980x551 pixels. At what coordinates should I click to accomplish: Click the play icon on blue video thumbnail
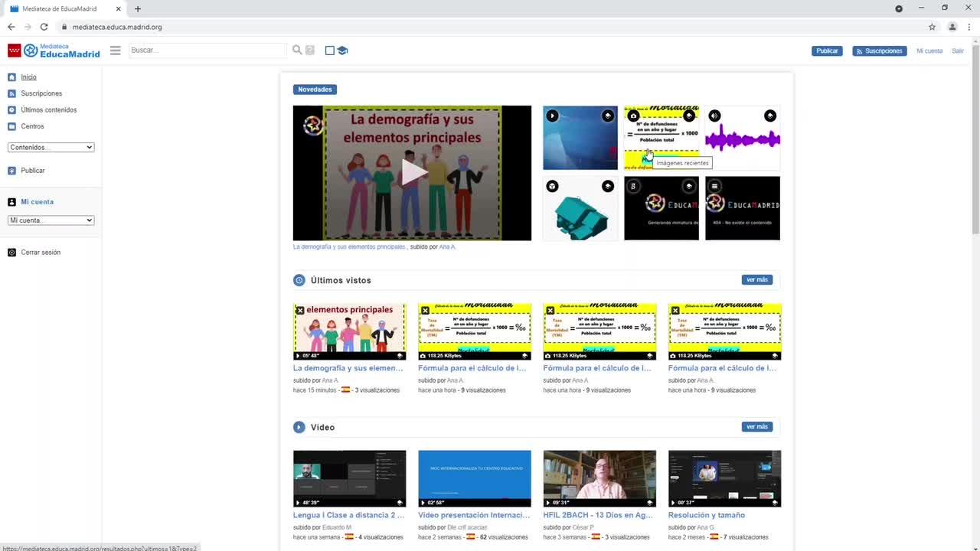[552, 116]
